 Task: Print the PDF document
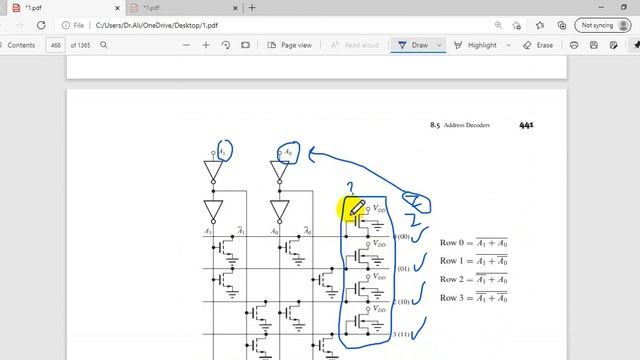tap(574, 45)
